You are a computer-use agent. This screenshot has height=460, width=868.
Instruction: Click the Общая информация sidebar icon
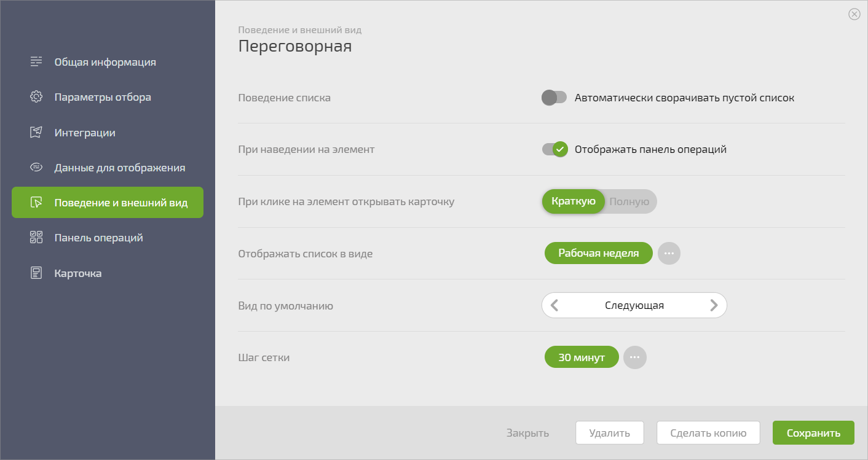tap(36, 61)
